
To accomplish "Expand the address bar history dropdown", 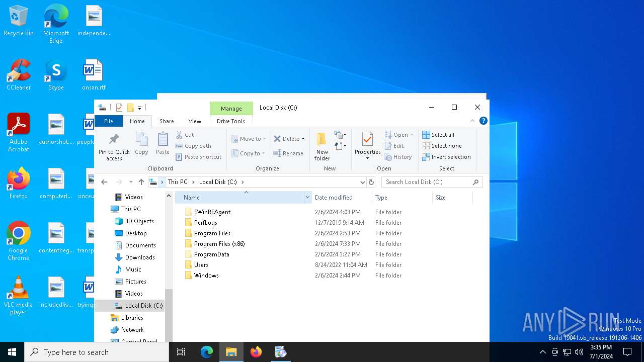I will [x=362, y=182].
